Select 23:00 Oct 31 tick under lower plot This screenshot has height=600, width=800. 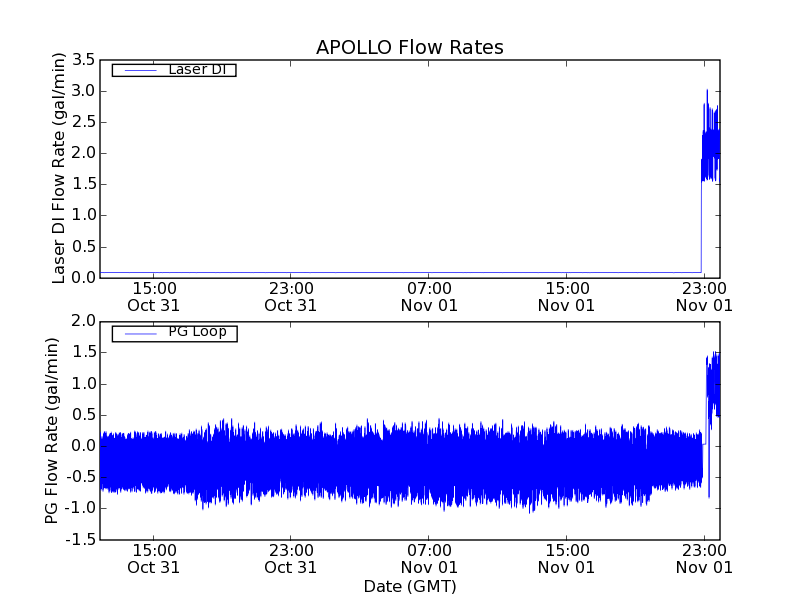pyautogui.click(x=291, y=558)
